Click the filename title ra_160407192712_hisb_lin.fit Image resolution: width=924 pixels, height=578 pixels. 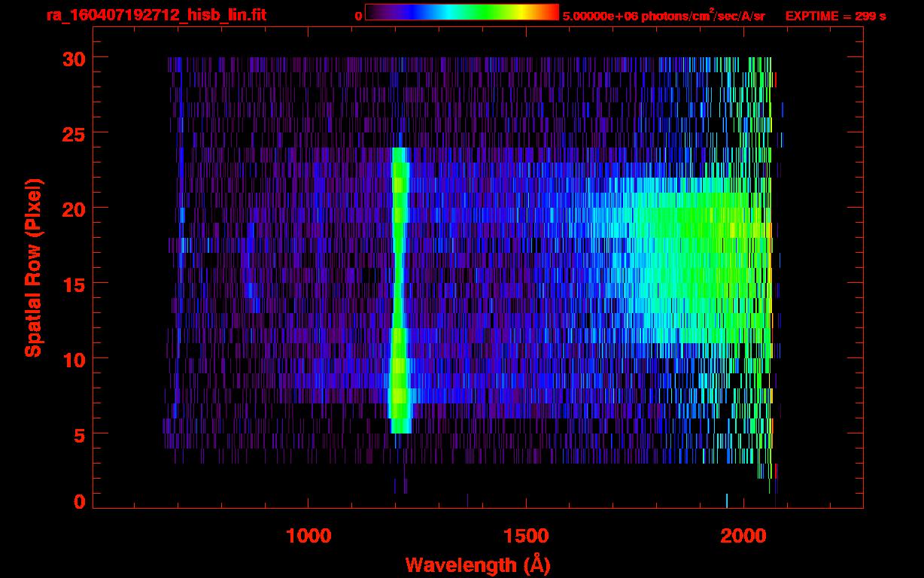coord(156,15)
